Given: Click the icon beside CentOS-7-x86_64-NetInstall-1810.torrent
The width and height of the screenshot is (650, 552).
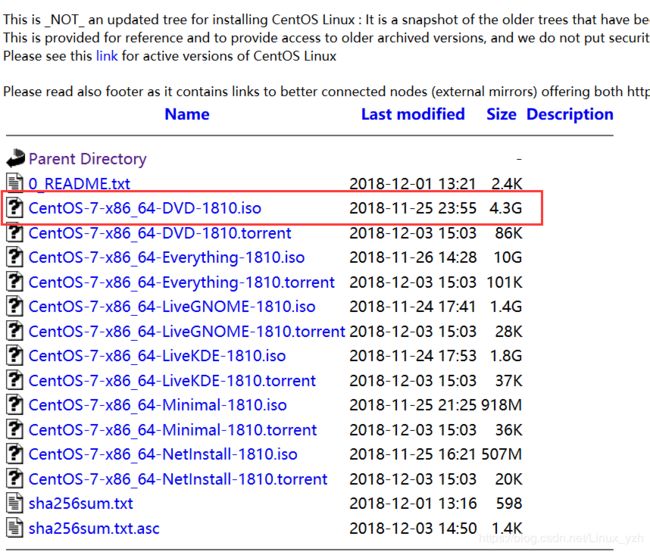Looking at the screenshot, I should (x=15, y=479).
